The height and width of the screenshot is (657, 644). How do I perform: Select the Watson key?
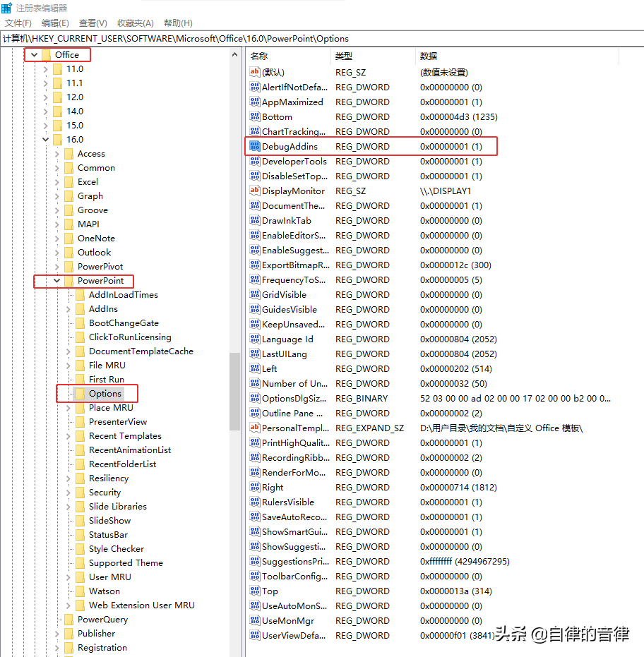coord(105,591)
